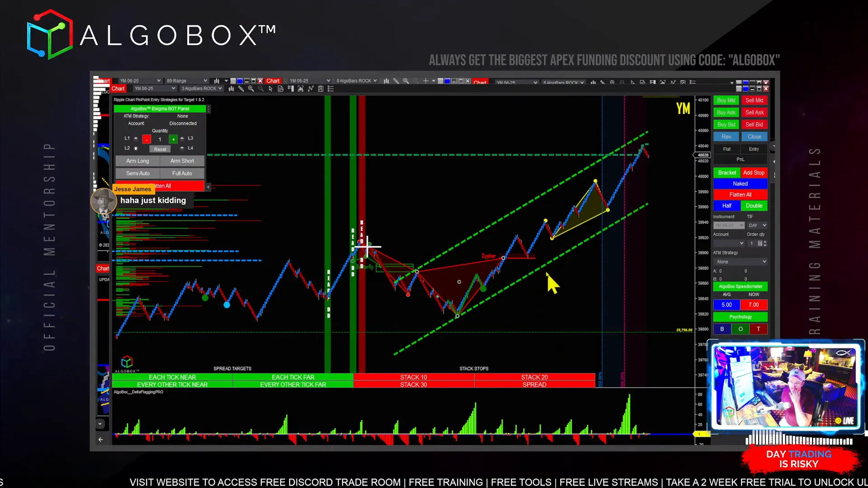
Task: Click the back arrow in left sidebar
Action: (100, 439)
